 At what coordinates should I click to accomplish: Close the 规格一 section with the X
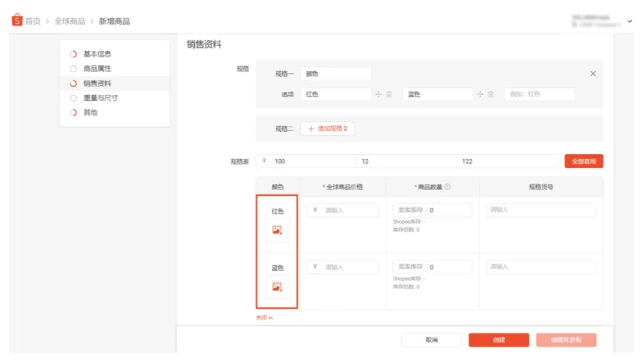point(593,73)
